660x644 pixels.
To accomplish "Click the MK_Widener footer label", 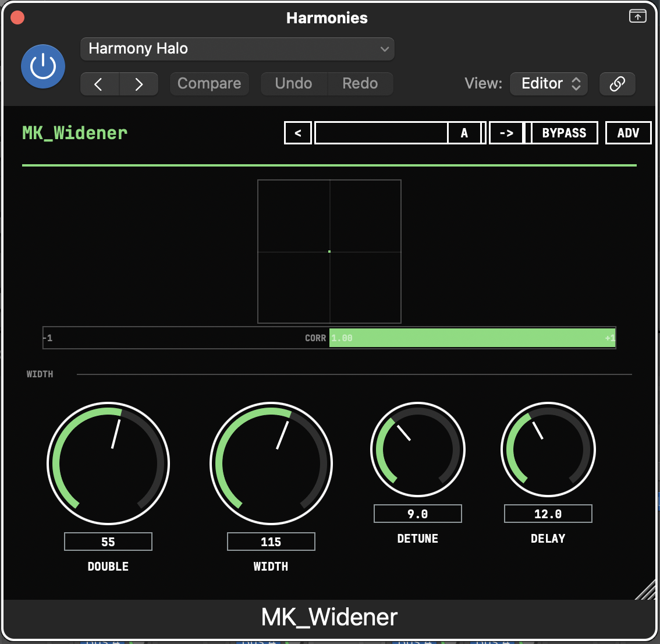I will (x=329, y=617).
